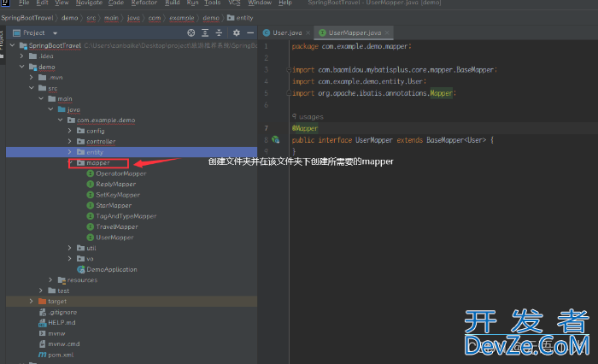
Task: Select the SetKeyMapper interface file
Action: [118, 195]
